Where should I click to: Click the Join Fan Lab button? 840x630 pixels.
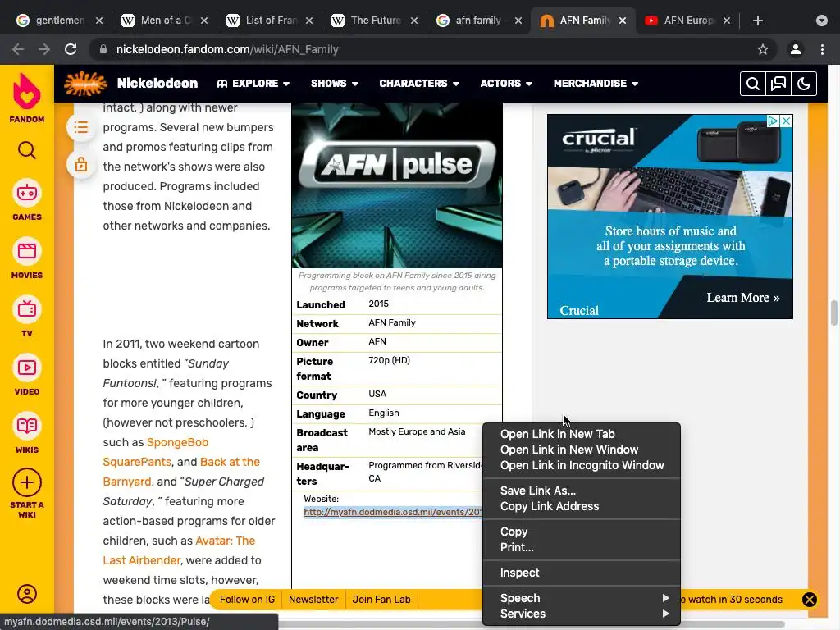[381, 600]
